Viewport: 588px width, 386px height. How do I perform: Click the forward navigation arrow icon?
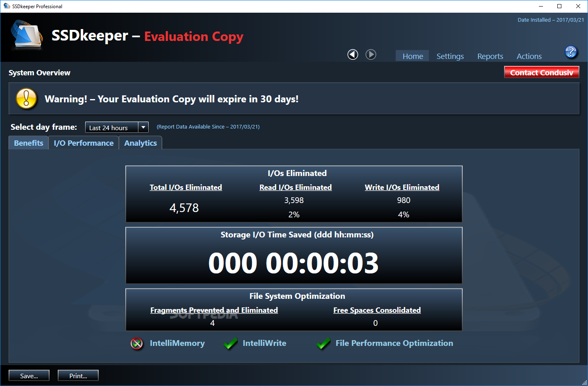[371, 54]
